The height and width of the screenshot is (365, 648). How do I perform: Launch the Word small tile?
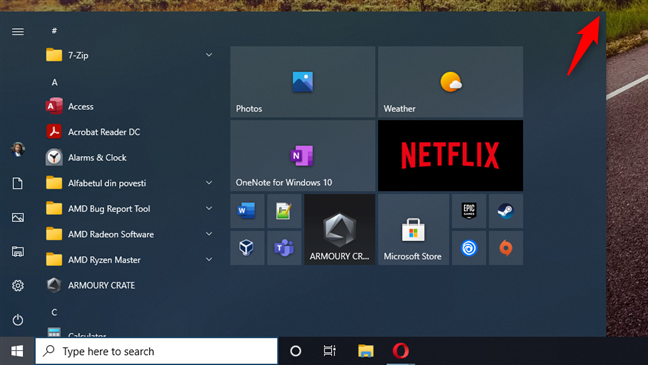247,211
